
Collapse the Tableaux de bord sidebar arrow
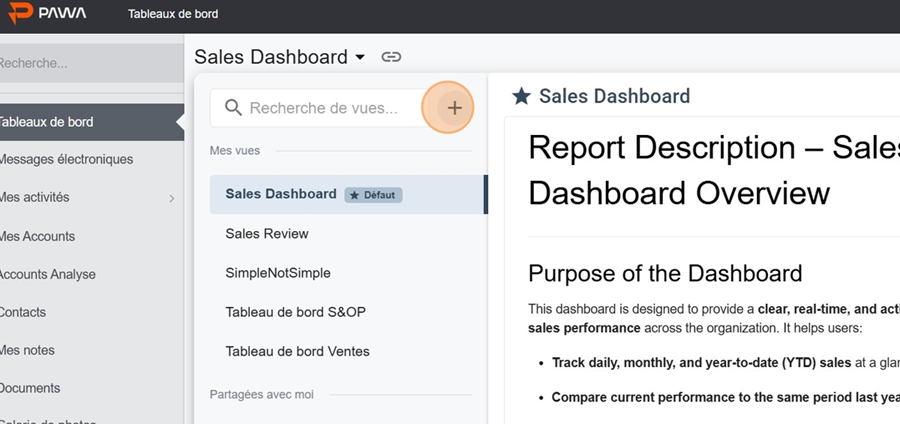[179, 122]
